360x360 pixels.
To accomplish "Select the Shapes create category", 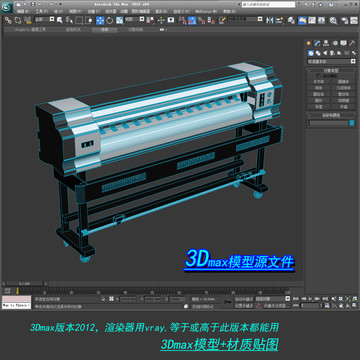I will click(x=318, y=53).
